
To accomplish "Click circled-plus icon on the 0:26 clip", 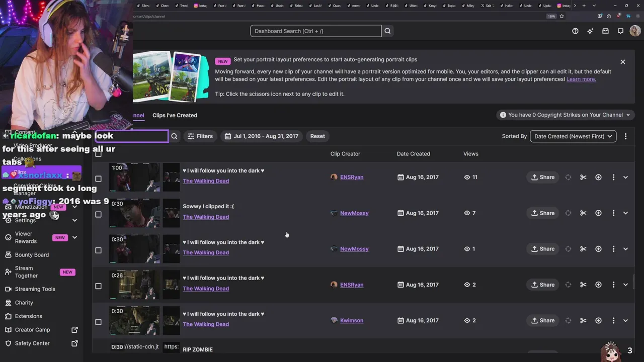I will (598, 285).
